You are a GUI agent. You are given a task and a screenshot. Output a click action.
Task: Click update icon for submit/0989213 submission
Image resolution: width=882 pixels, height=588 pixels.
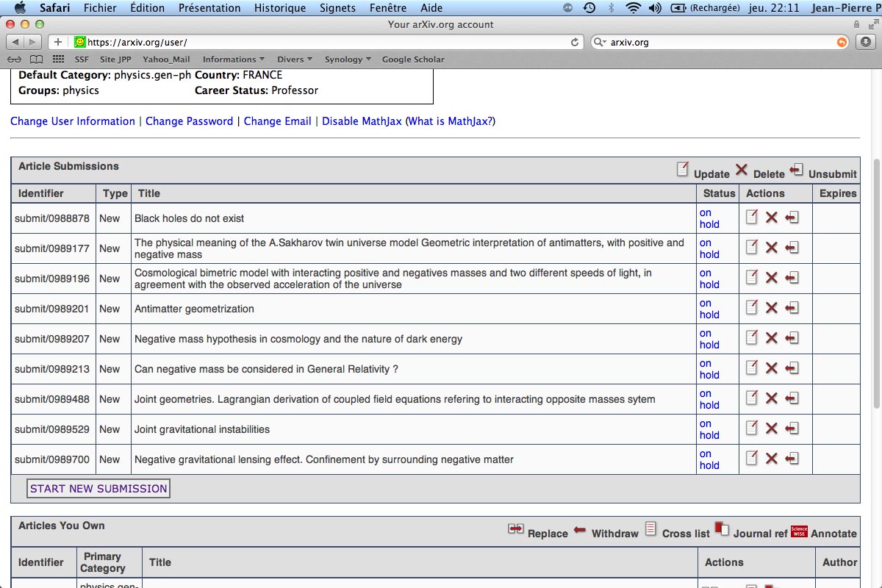[x=751, y=369]
